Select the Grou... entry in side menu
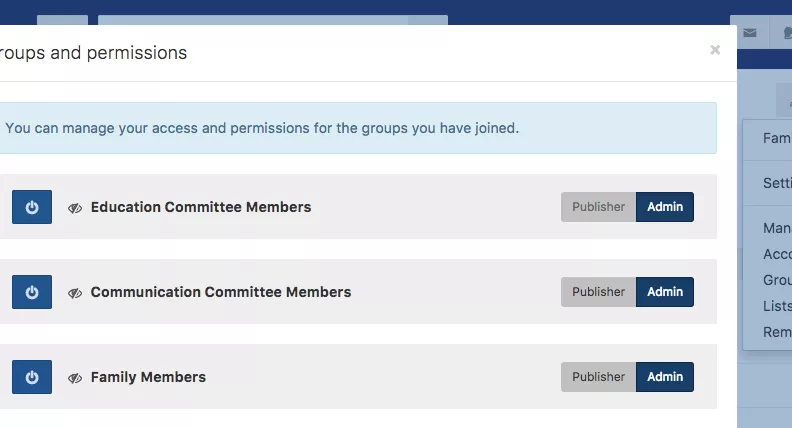Viewport: 792px width, 428px height. point(777,280)
